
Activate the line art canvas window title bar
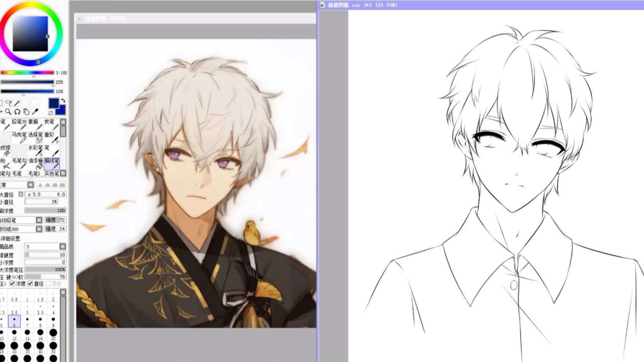coord(481,5)
